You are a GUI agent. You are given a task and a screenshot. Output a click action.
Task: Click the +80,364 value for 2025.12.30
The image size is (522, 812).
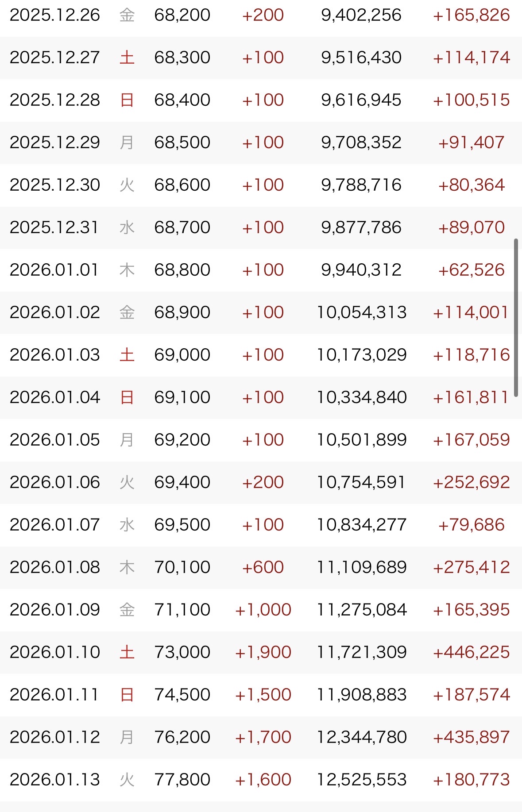tap(471, 185)
